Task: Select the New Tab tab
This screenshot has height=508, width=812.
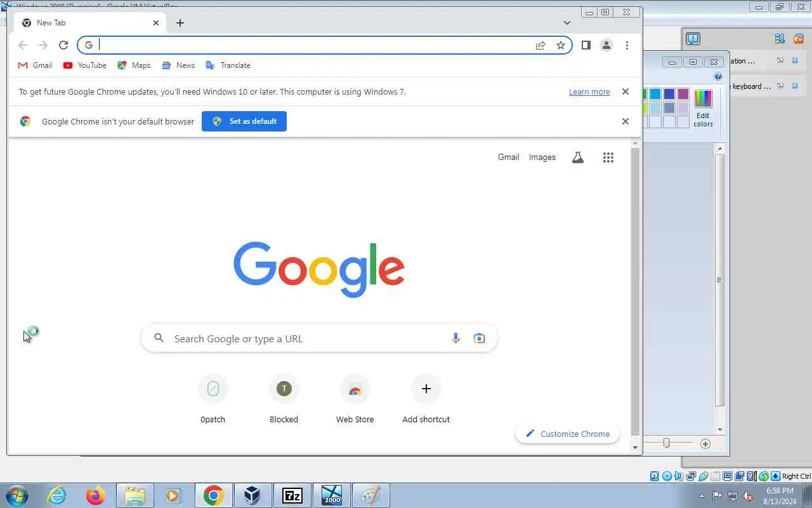Action: click(90, 23)
